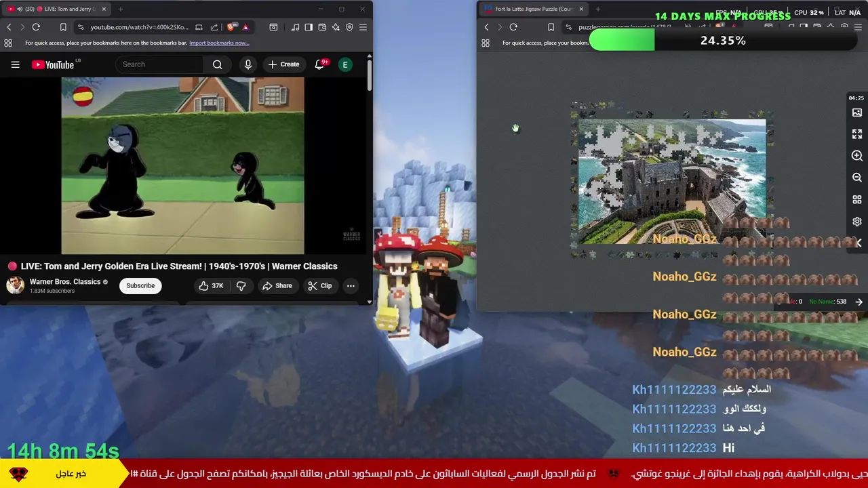Click Import bookmarks now link
This screenshot has width=868, height=488.
point(219,43)
